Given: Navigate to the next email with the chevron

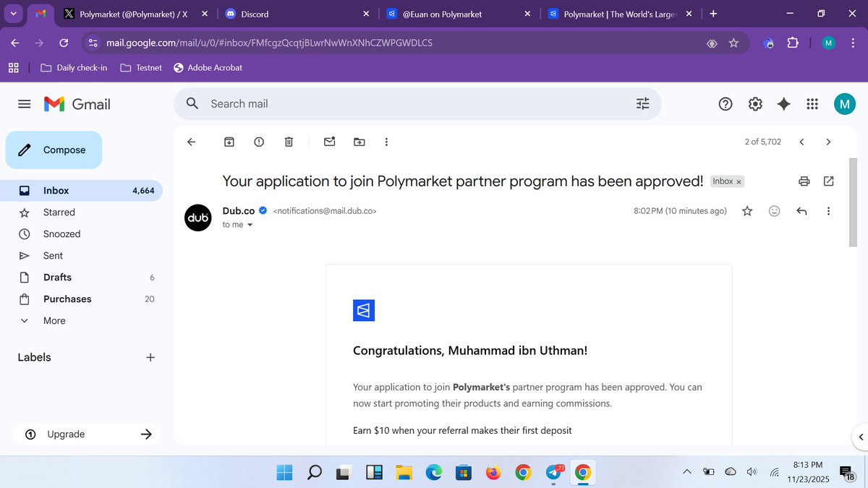Looking at the screenshot, I should click(x=828, y=142).
